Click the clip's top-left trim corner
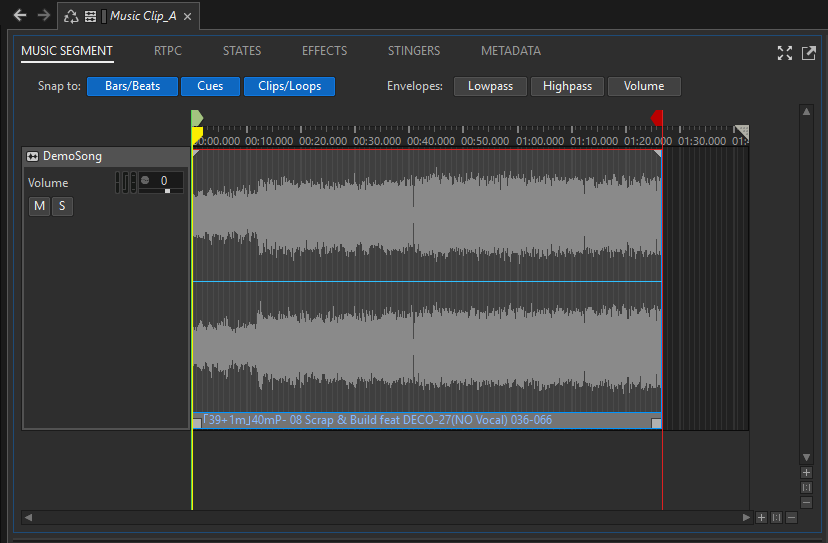This screenshot has width=828, height=543. coord(196,153)
